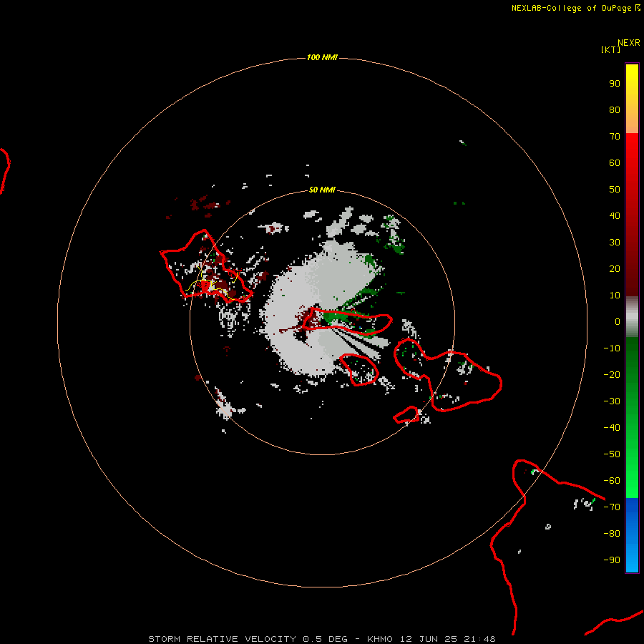Select the 80 knot scale label

click(615, 110)
